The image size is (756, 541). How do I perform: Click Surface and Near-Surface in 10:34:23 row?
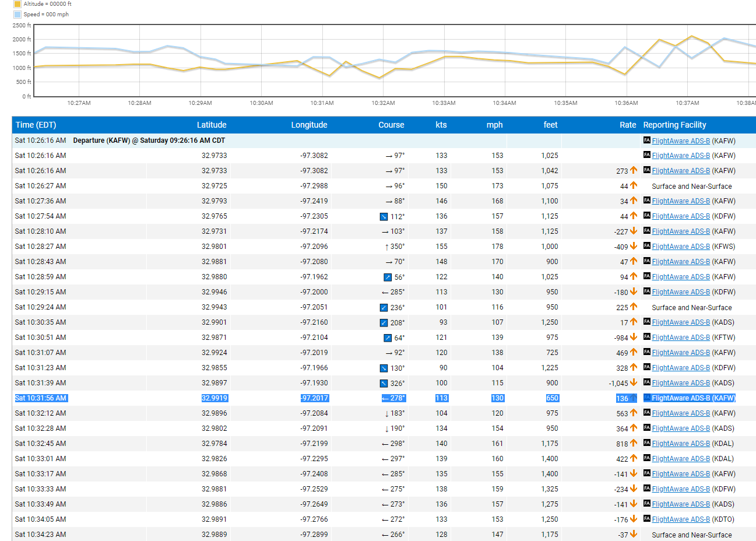click(692, 535)
